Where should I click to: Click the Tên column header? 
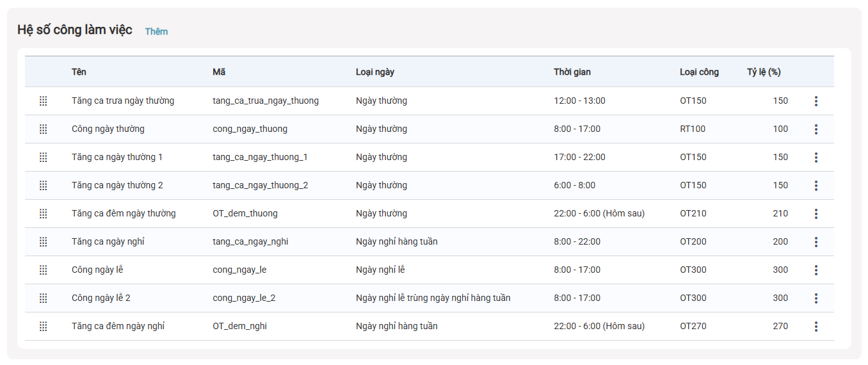pos(79,72)
